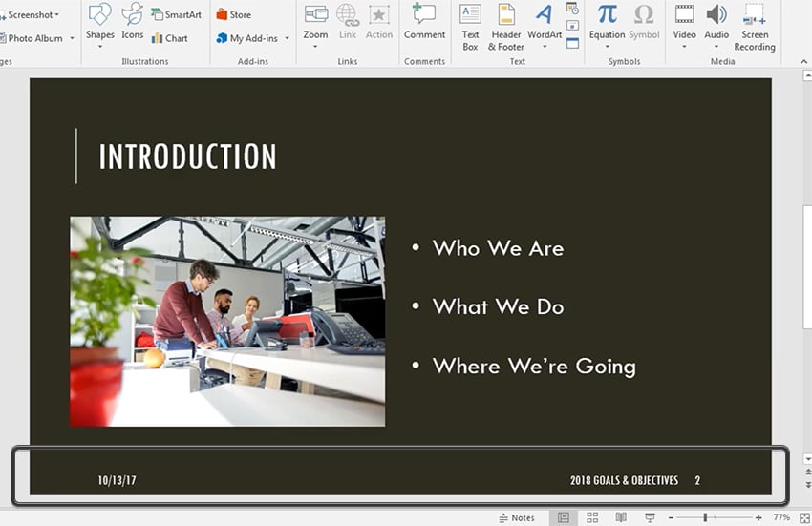
Task: Click the 'Where We're Going' bullet
Action: [x=534, y=366]
